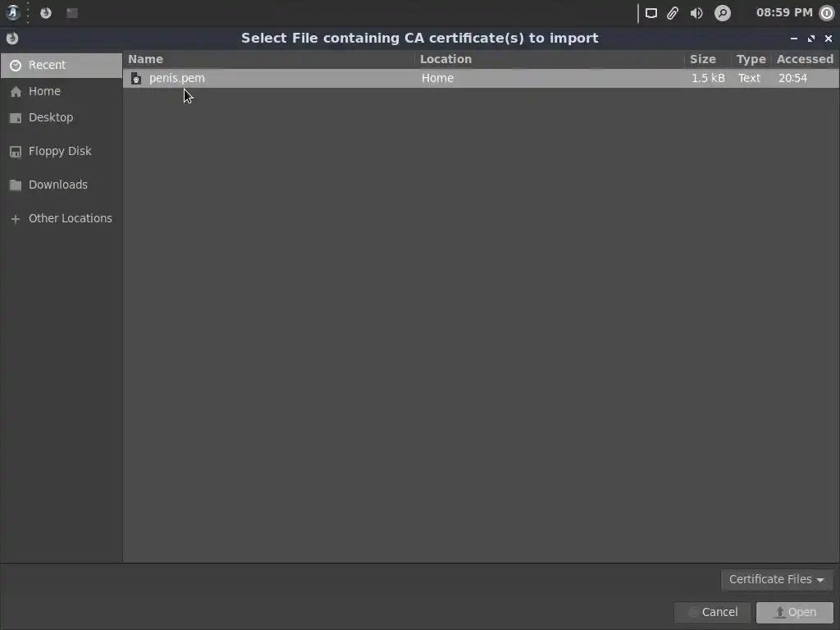Open the terminal launcher in the panel

click(72, 13)
